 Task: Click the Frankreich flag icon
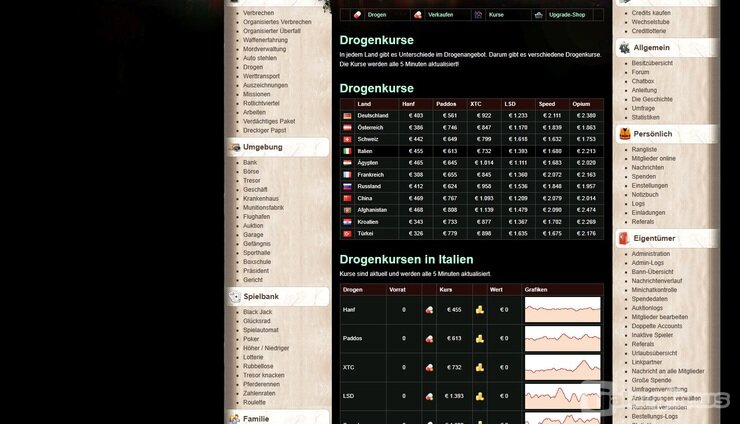[347, 175]
